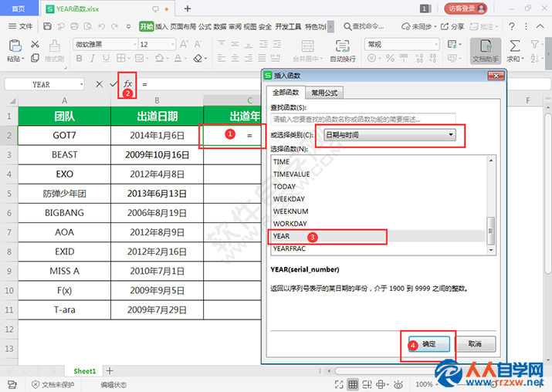Collapse the ribbon with the up chevron
Image resolution: width=552 pixels, height=392 pixels.
coord(540,26)
